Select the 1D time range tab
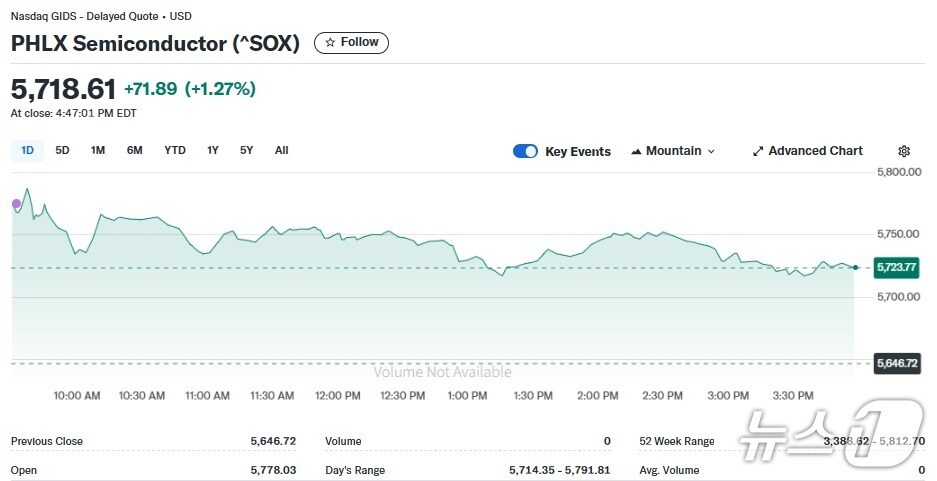The height and width of the screenshot is (481, 937). click(x=27, y=150)
